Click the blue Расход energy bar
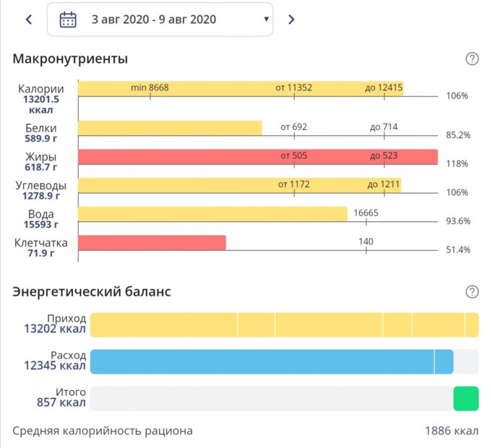 [271, 361]
